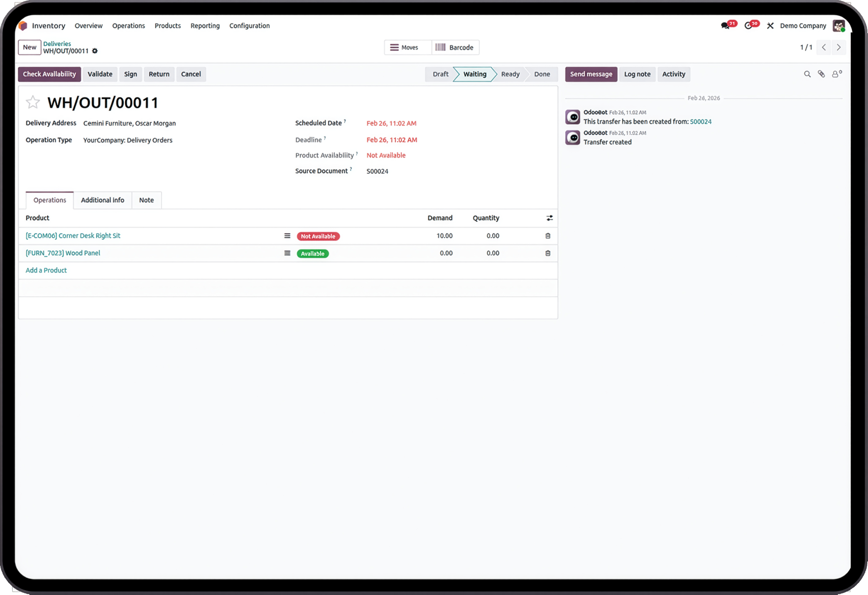Viewport: 868px width, 595px height.
Task: Open S00024 link in chatter message
Action: (x=701, y=121)
